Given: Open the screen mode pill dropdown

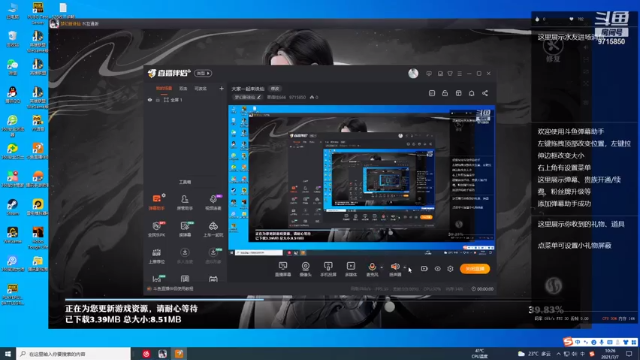Looking at the screenshot, I should click(x=203, y=73).
